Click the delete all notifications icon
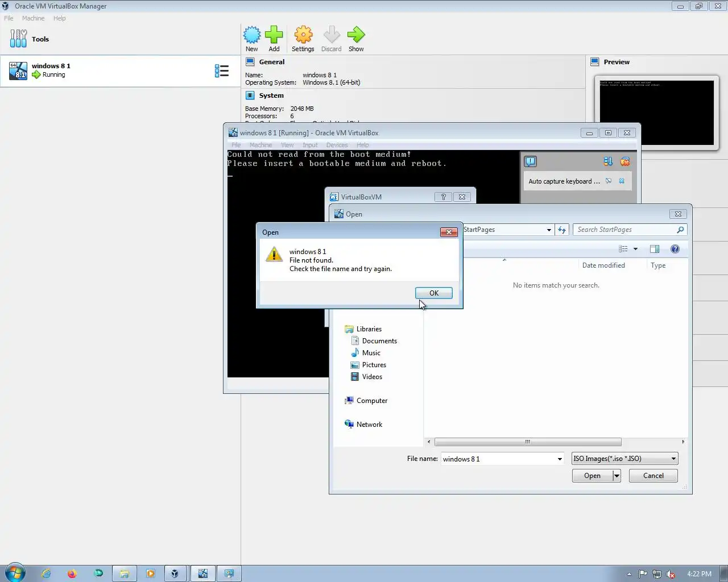Image resolution: width=728 pixels, height=582 pixels. coord(625,161)
